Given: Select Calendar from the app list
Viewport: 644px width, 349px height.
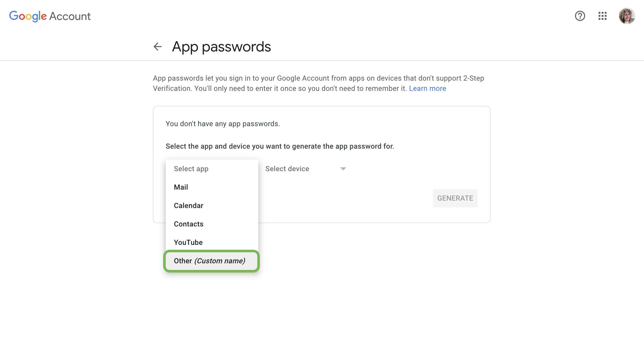Looking at the screenshot, I should pos(188,205).
